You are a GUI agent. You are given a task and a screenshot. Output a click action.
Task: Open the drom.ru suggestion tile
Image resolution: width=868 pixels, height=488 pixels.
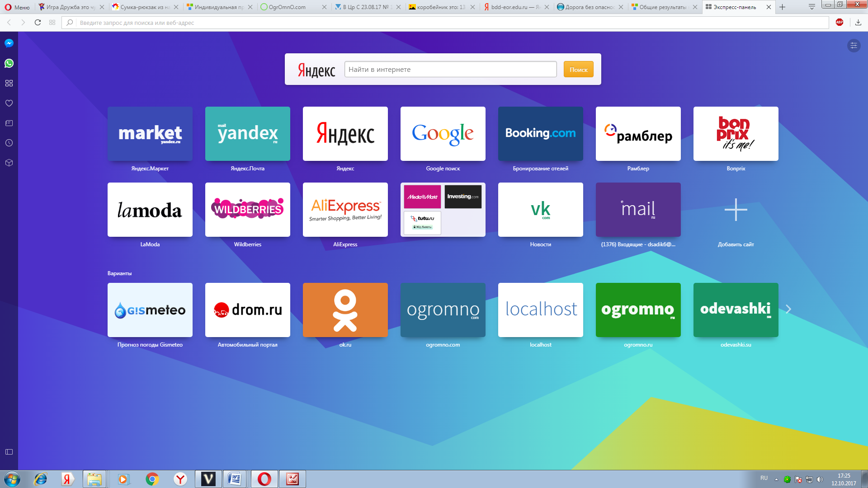248,310
